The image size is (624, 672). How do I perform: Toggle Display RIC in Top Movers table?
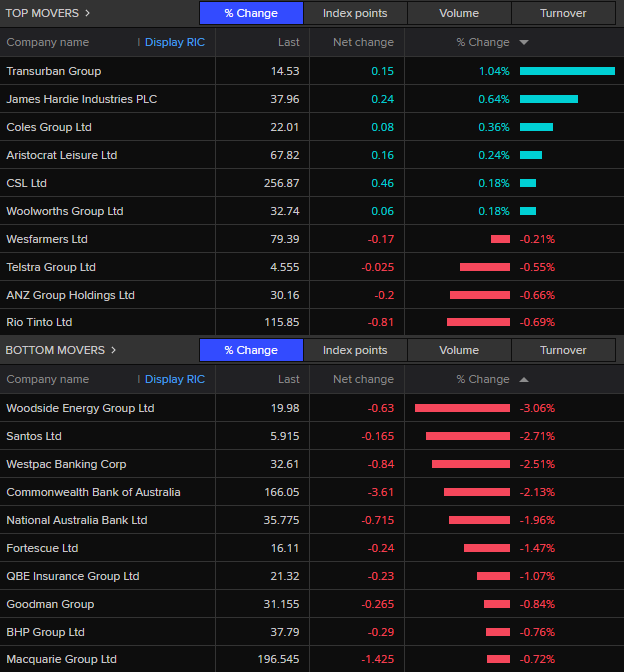[x=175, y=42]
